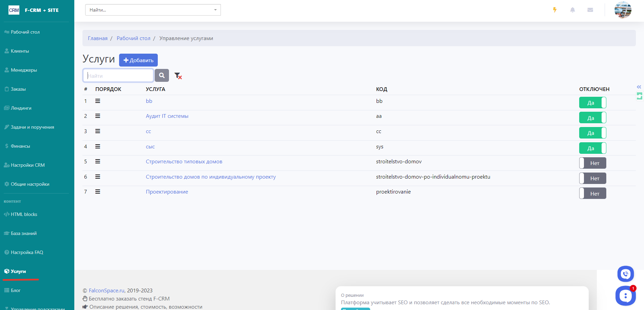Go to Финансы sidebar section

(20, 146)
